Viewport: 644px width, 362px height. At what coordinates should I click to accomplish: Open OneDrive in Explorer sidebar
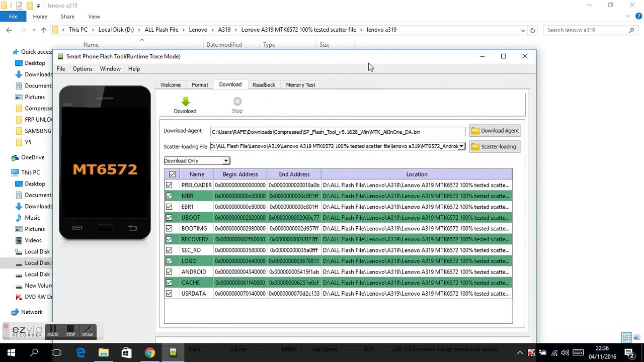click(33, 157)
